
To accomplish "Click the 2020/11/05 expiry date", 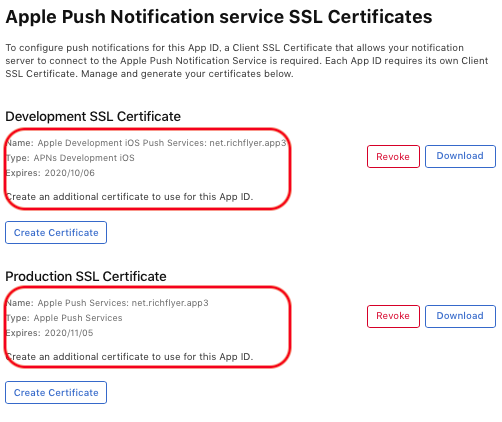I will 69,333.
